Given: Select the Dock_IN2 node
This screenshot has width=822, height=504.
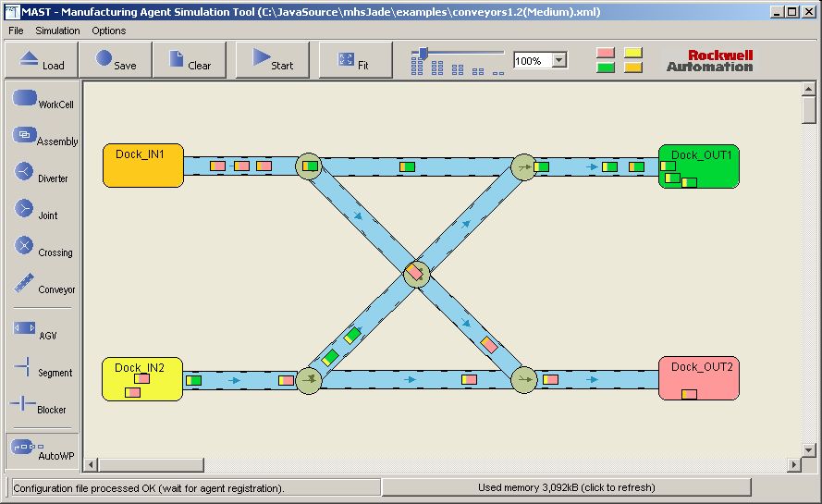Looking at the screenshot, I should point(142,379).
